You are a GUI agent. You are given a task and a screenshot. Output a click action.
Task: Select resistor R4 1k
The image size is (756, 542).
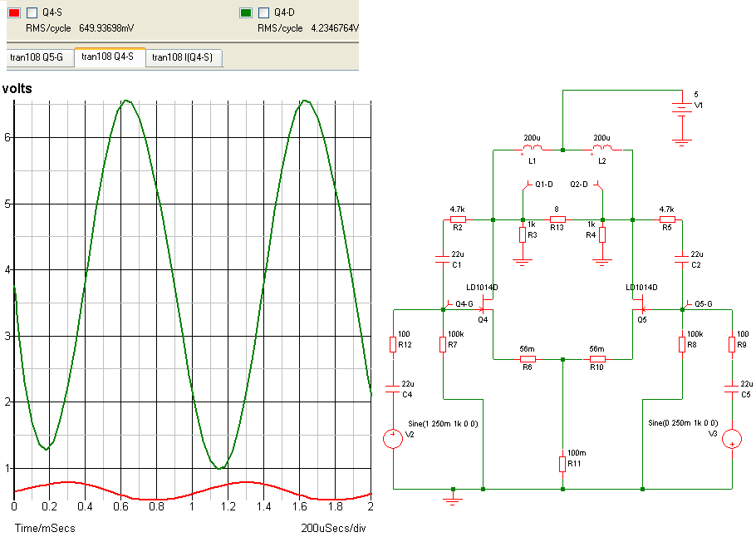[x=602, y=235]
